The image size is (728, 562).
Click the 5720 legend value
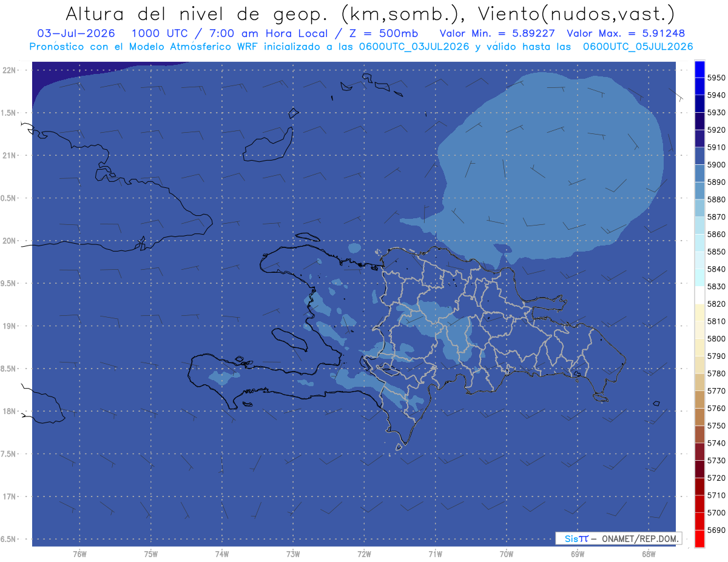716,478
